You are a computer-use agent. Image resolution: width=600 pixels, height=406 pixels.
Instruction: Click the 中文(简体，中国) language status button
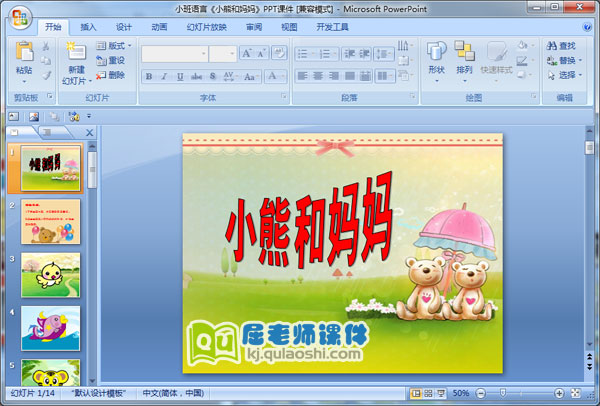(x=173, y=393)
